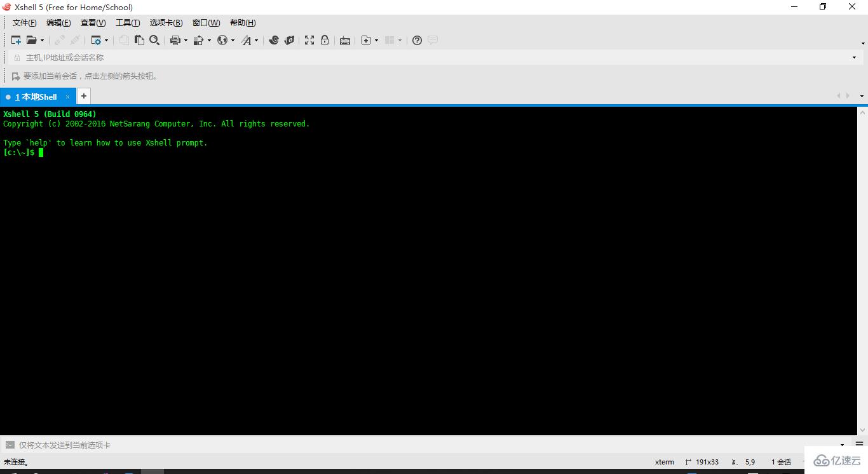
Task: Click the xterm status bar entry
Action: coord(665,462)
